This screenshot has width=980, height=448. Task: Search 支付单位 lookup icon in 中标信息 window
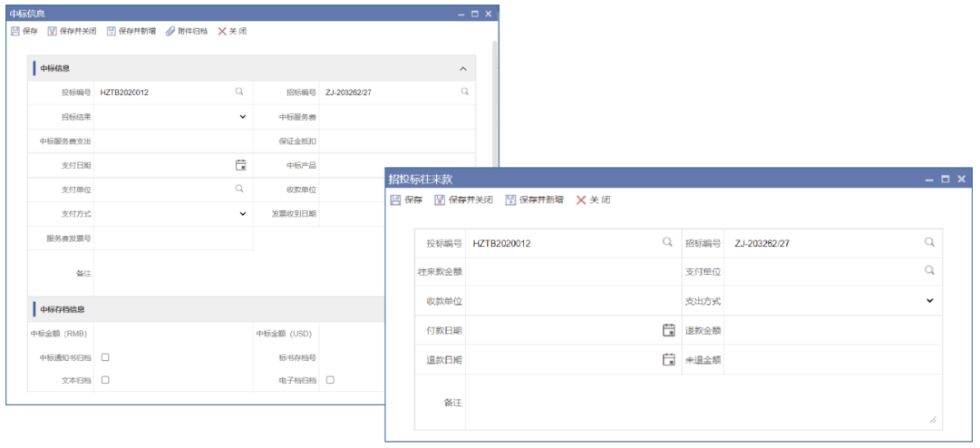coord(239,189)
